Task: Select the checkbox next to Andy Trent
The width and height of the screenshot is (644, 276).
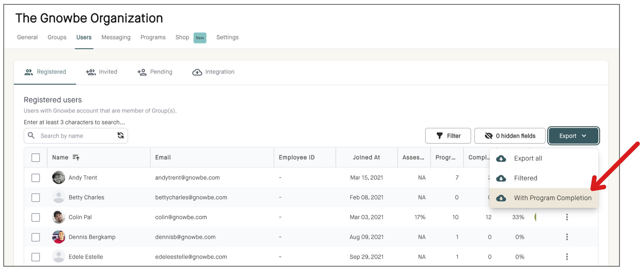Action: pyautogui.click(x=35, y=178)
